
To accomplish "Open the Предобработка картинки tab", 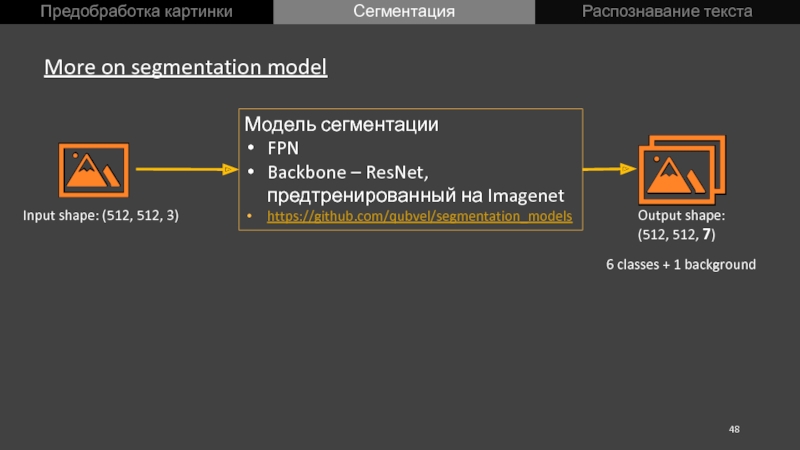I will pyautogui.click(x=136, y=12).
